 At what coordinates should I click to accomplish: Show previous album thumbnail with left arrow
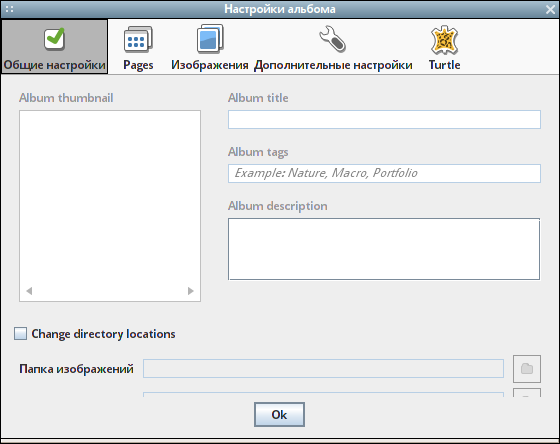[x=29, y=291]
